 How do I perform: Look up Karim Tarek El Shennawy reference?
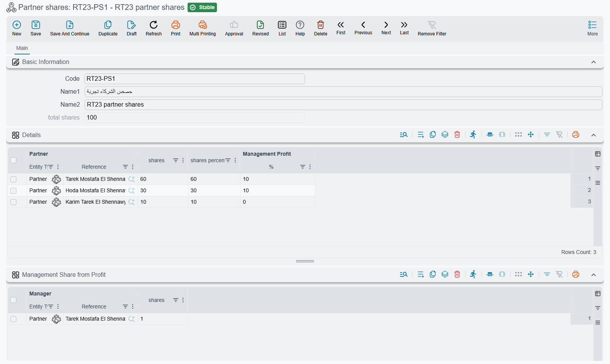coord(132,202)
